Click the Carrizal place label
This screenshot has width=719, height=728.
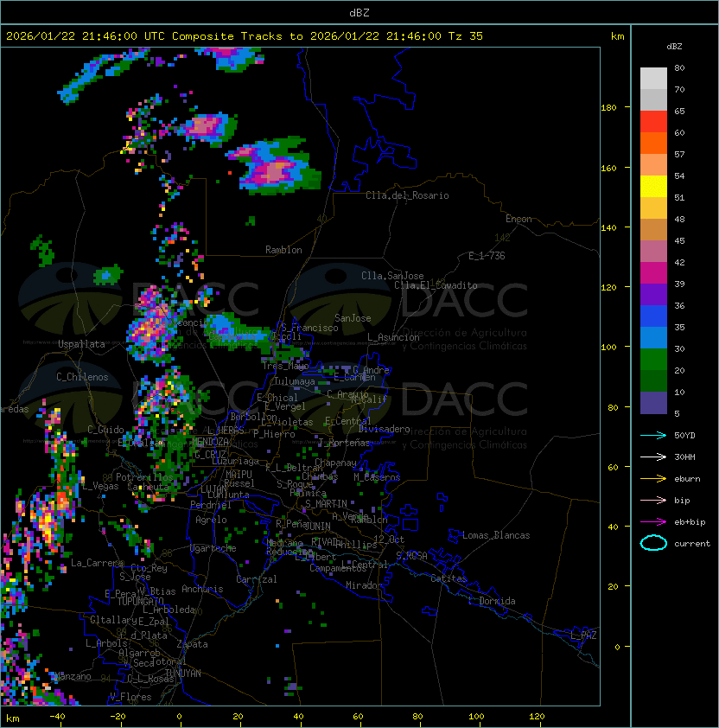256,579
